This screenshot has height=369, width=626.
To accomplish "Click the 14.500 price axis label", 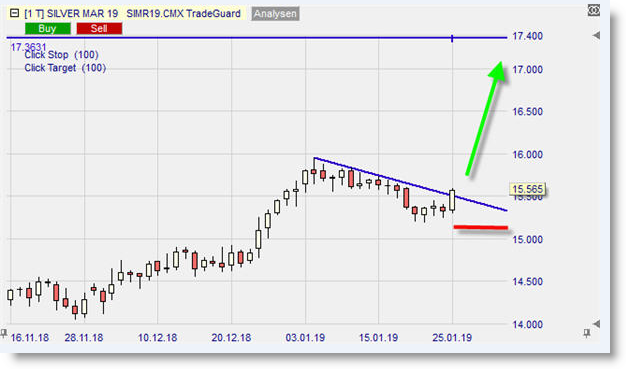I will (x=527, y=282).
